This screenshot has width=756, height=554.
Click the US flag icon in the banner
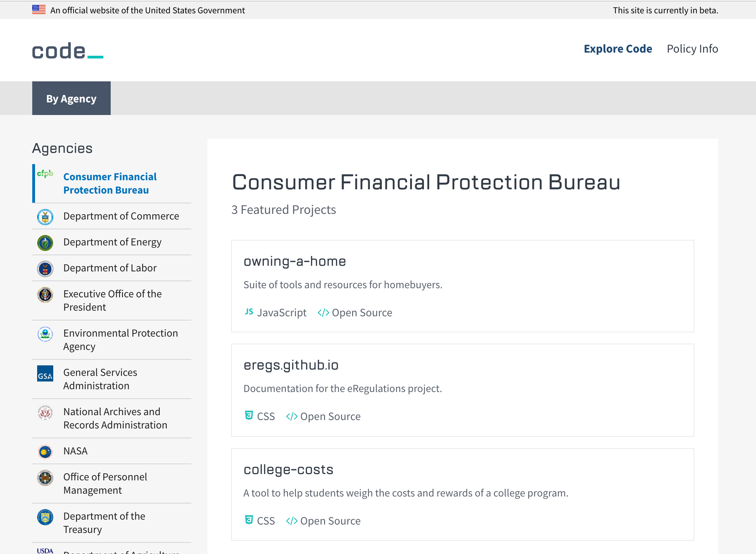(39, 9)
